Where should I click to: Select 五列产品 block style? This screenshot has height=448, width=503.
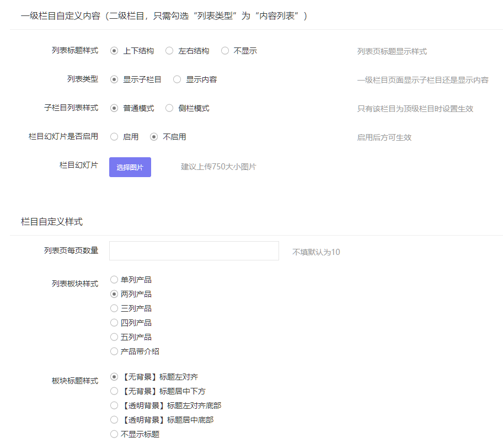pyautogui.click(x=114, y=337)
